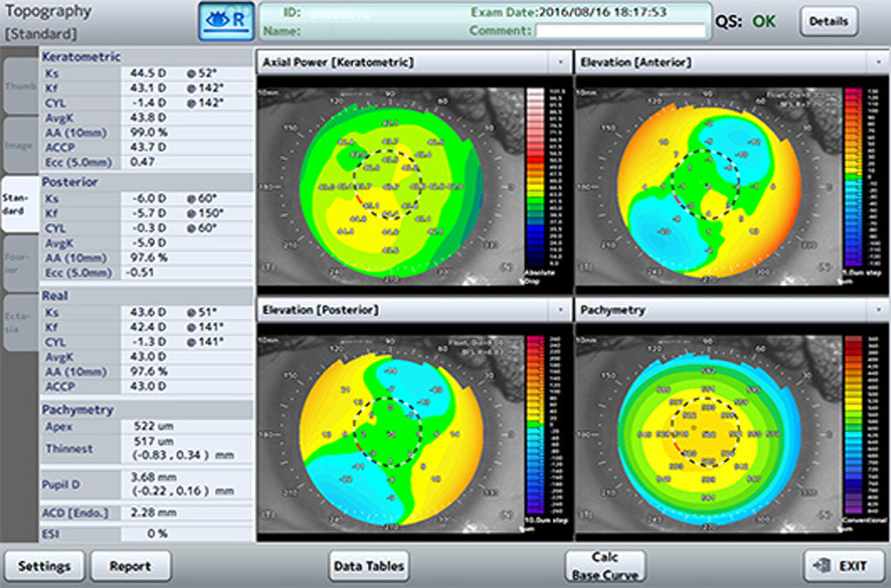Open Data Tables
This screenshot has width=891, height=588.
point(369,566)
